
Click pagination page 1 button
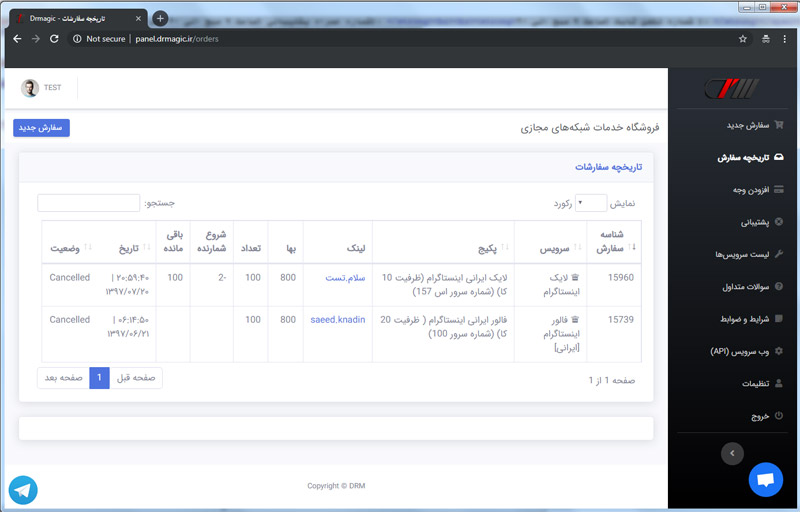pyautogui.click(x=99, y=378)
